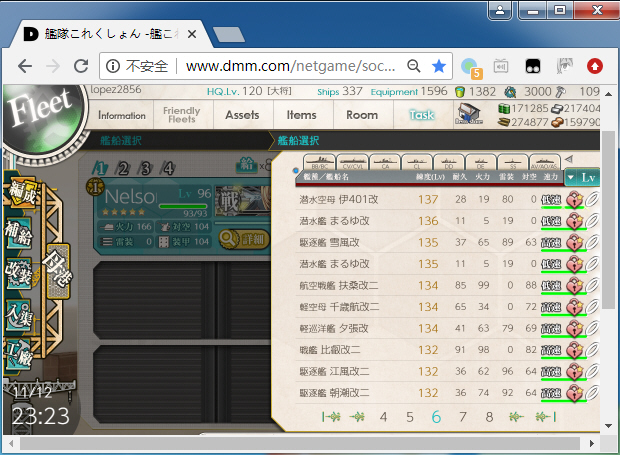
Task: Jump to last ship list page
Action: coord(546,417)
